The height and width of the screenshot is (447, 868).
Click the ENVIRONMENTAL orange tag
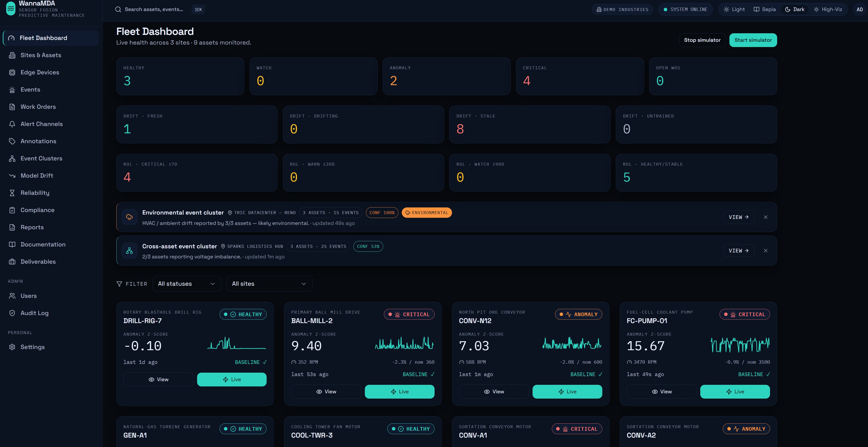427,213
